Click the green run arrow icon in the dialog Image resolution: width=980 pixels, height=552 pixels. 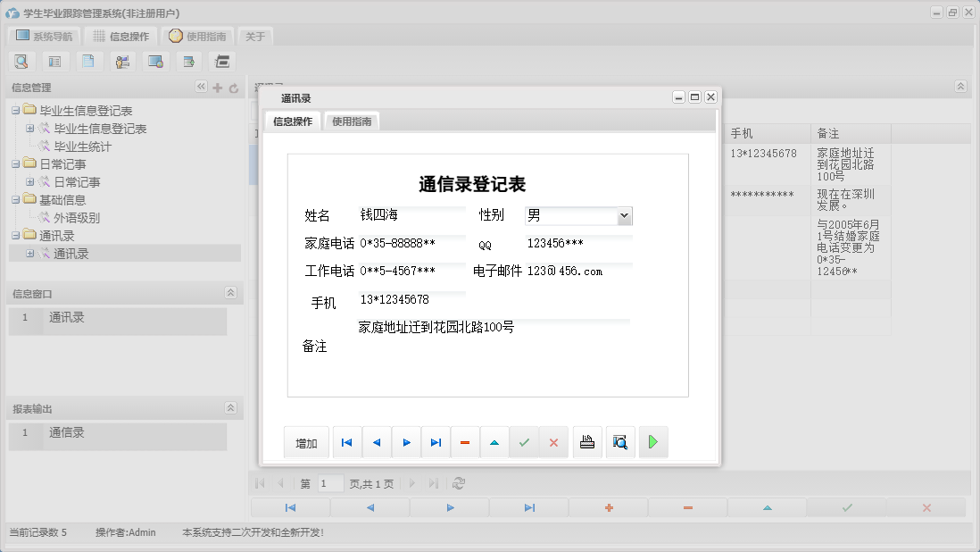tap(653, 441)
